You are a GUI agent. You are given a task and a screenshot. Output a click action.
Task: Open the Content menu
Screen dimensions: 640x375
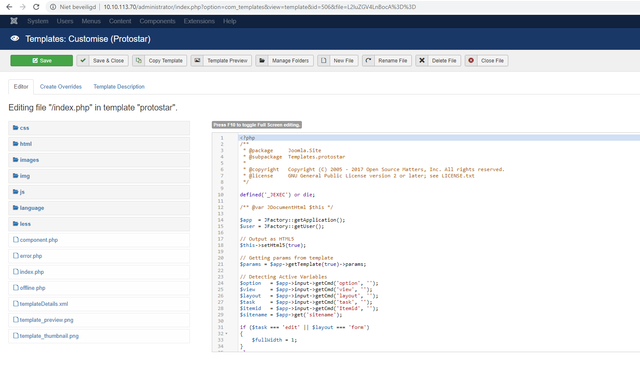pos(120,21)
